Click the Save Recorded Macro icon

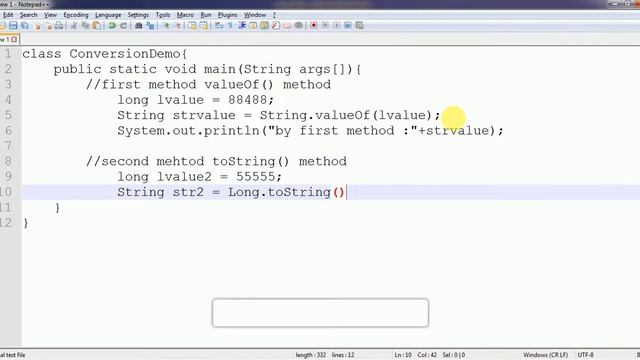[359, 26]
